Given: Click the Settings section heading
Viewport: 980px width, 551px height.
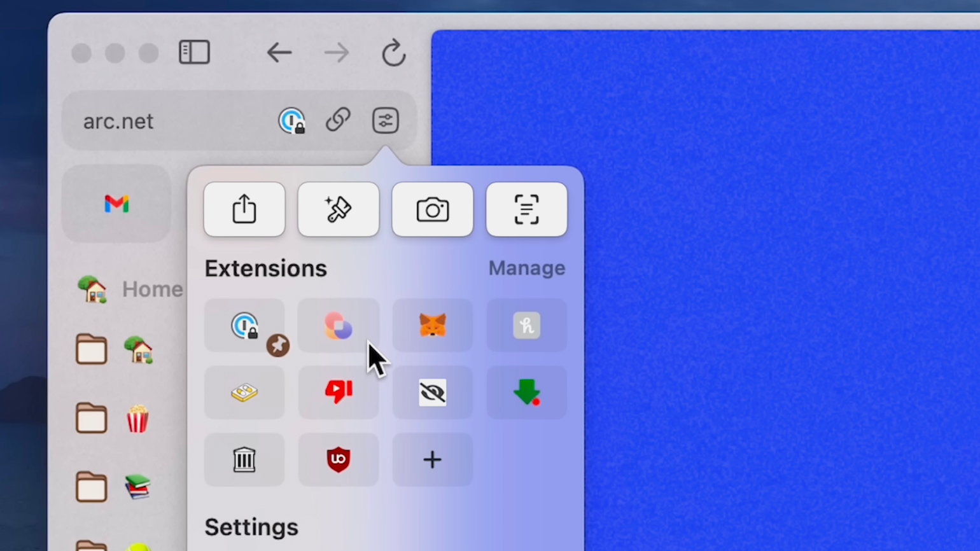Looking at the screenshot, I should (x=251, y=527).
